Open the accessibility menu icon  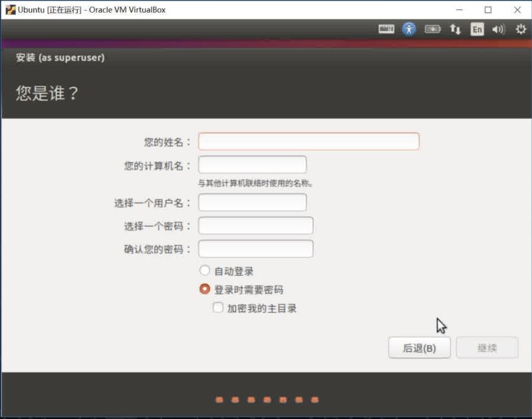tap(409, 29)
